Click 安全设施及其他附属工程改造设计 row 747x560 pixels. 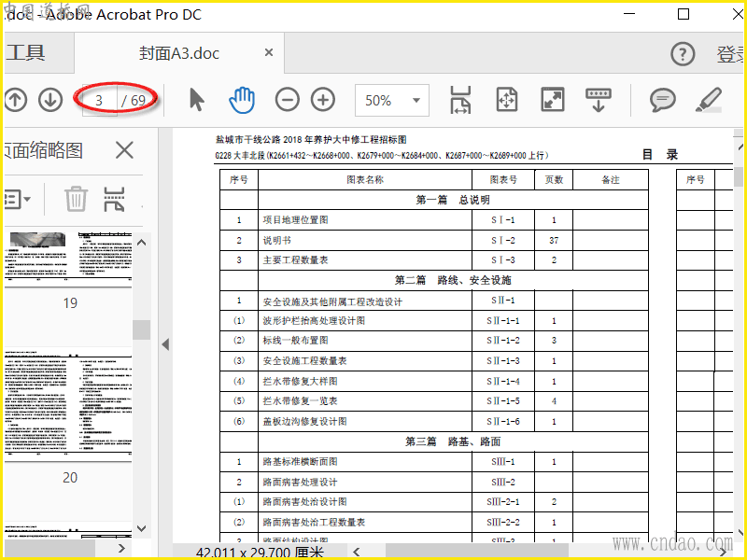[x=434, y=301]
